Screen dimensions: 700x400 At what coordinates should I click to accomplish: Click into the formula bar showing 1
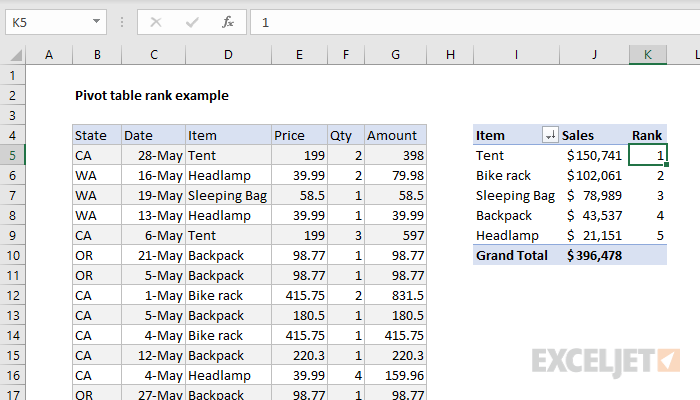pyautogui.click(x=475, y=22)
